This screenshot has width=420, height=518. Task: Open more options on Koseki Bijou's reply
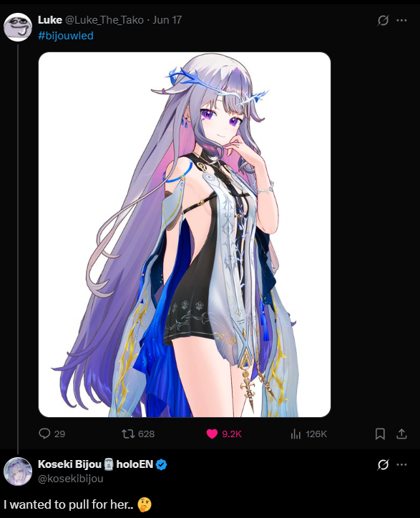click(401, 465)
